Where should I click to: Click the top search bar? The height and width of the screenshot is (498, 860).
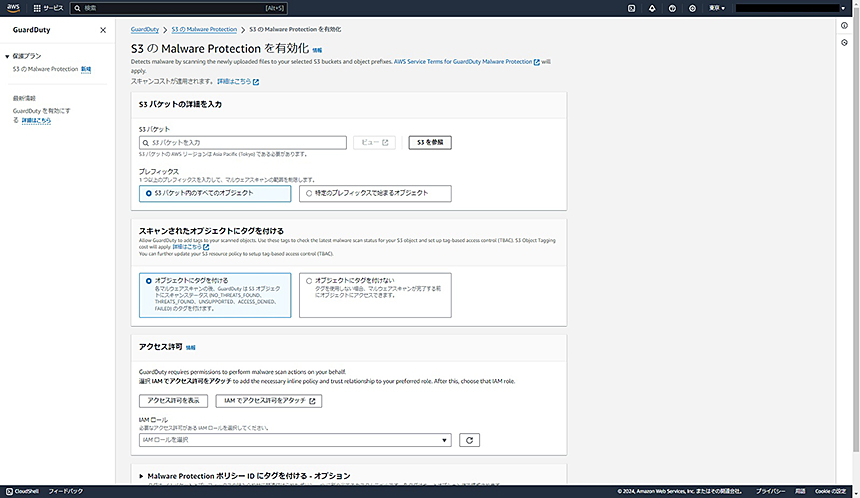[x=179, y=8]
